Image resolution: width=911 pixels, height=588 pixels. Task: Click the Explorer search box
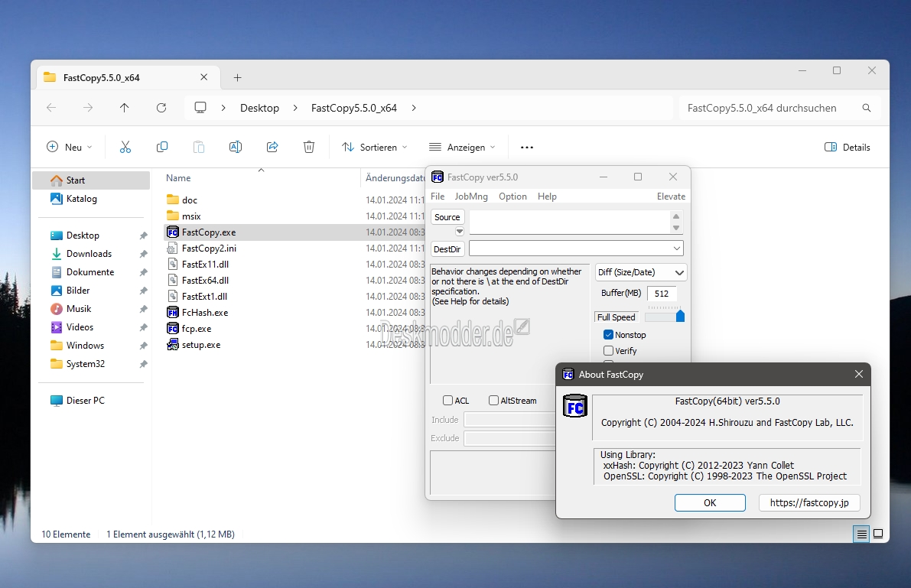(x=779, y=108)
